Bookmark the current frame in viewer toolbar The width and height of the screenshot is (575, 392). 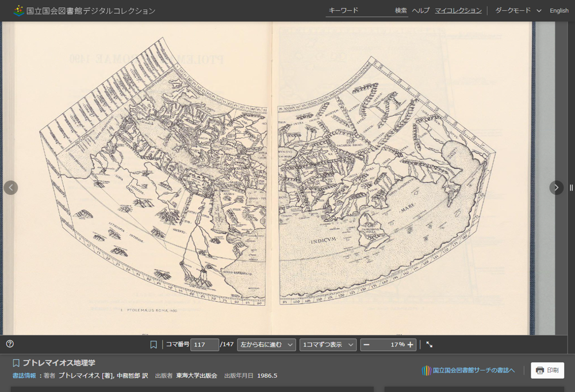point(154,345)
